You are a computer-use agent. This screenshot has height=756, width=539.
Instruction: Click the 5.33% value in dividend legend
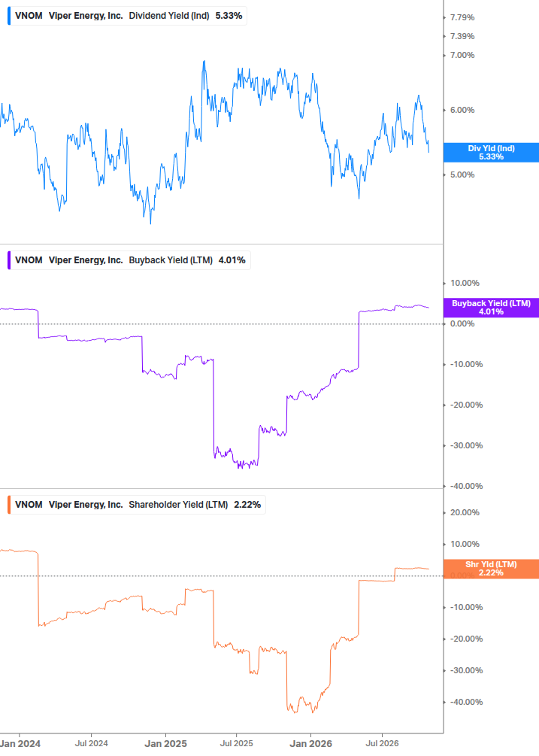tap(229, 16)
